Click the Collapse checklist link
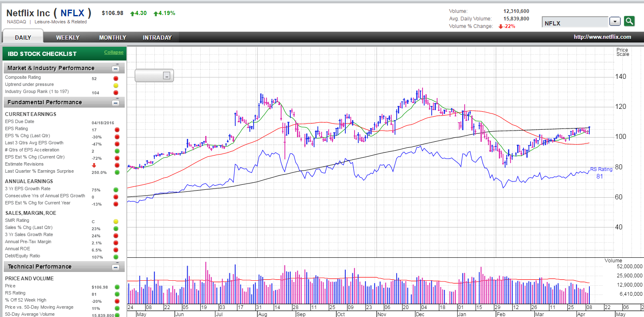This screenshot has height=317, width=644. point(114,52)
